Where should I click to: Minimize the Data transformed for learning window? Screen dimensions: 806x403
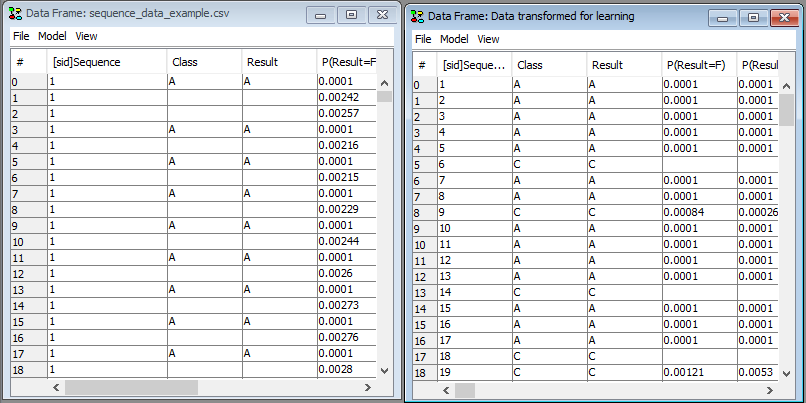723,18
